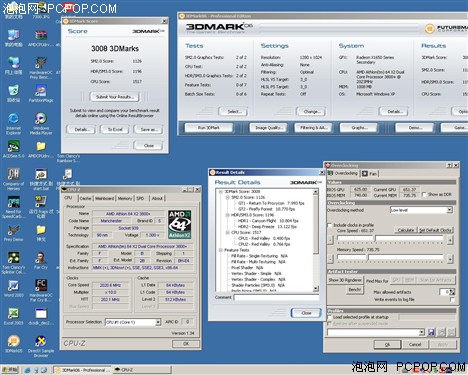Click the Start button on the taskbar
The height and width of the screenshot is (375, 468).
[x=10, y=370]
